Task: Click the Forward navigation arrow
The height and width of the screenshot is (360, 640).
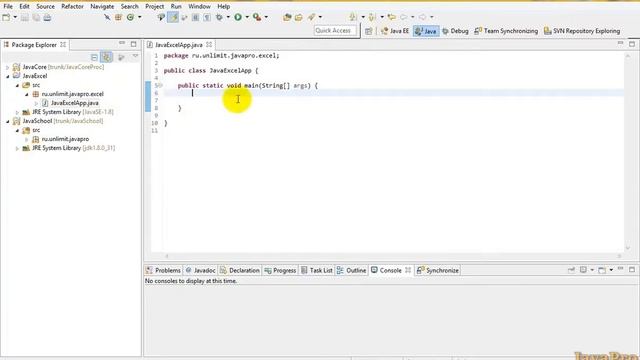Action: (422, 17)
